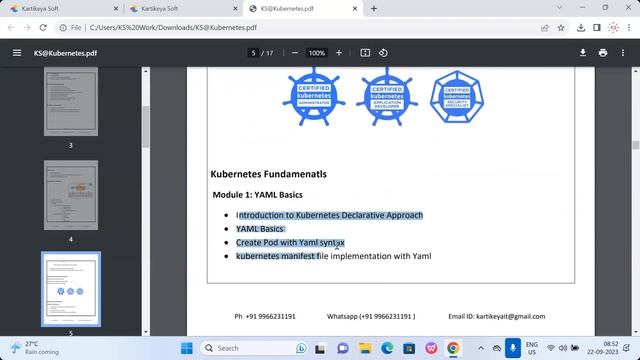The height and width of the screenshot is (360, 640).
Task: Open Google Chrome taskbar icon
Action: tap(453, 348)
